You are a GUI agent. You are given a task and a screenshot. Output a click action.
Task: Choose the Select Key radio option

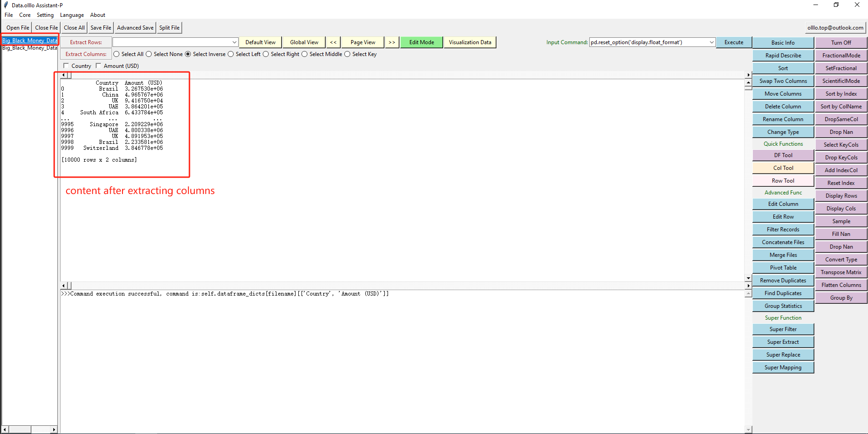[347, 54]
